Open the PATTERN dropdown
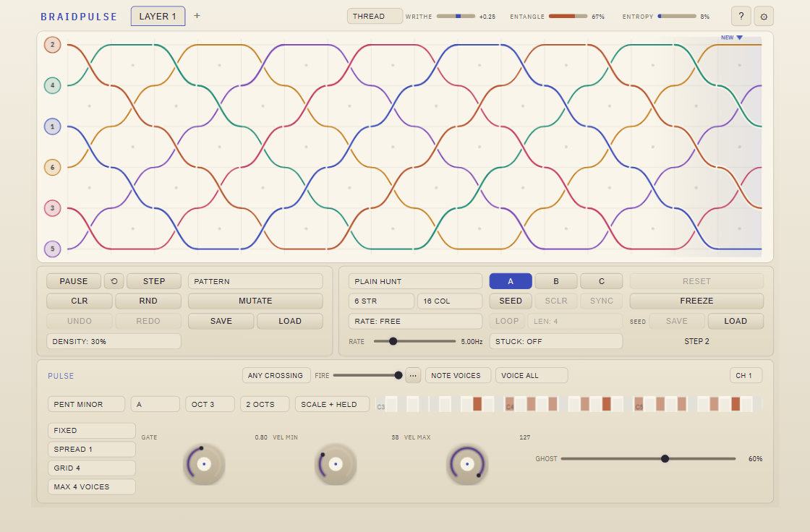This screenshot has width=810, height=532. (255, 281)
